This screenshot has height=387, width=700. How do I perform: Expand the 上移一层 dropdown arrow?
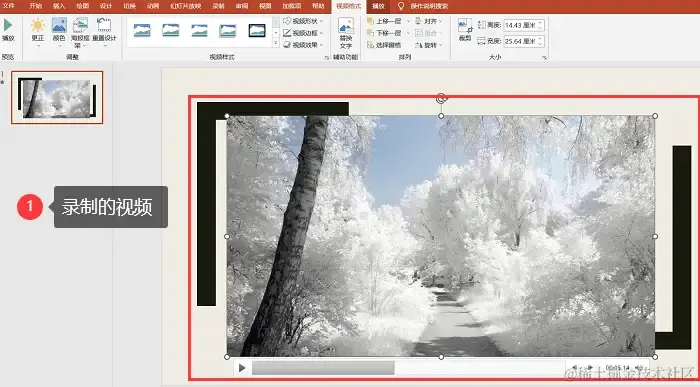click(x=408, y=21)
